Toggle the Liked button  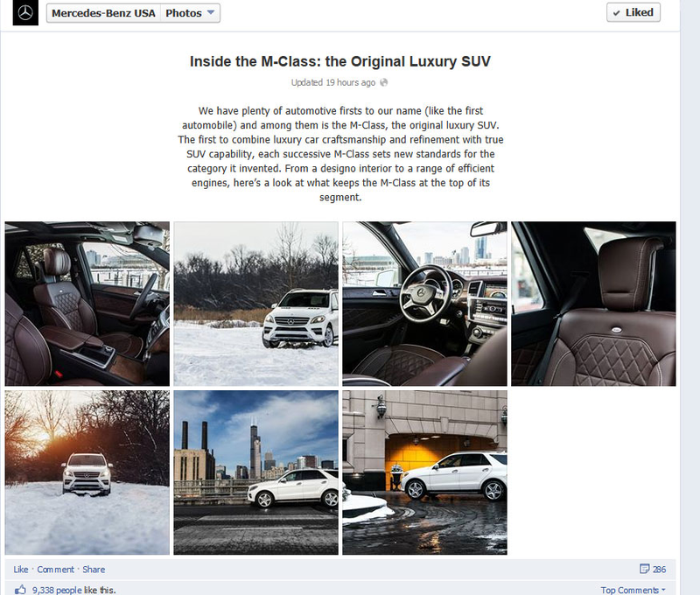[633, 12]
